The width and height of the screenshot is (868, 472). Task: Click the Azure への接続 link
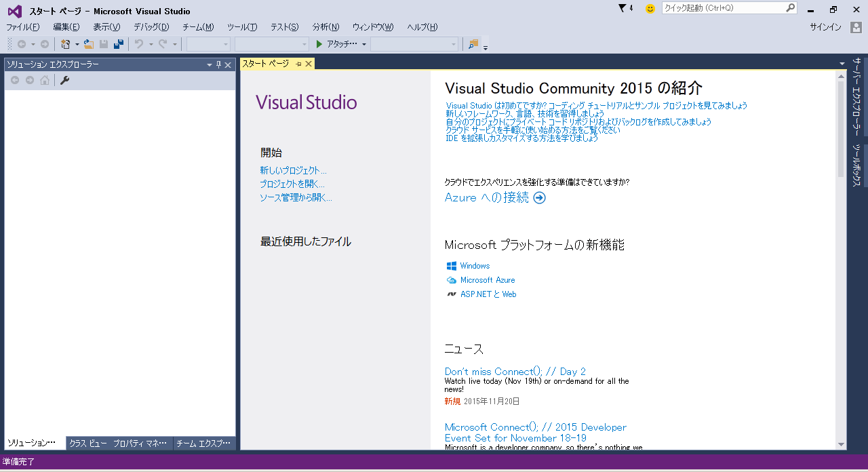point(487,197)
